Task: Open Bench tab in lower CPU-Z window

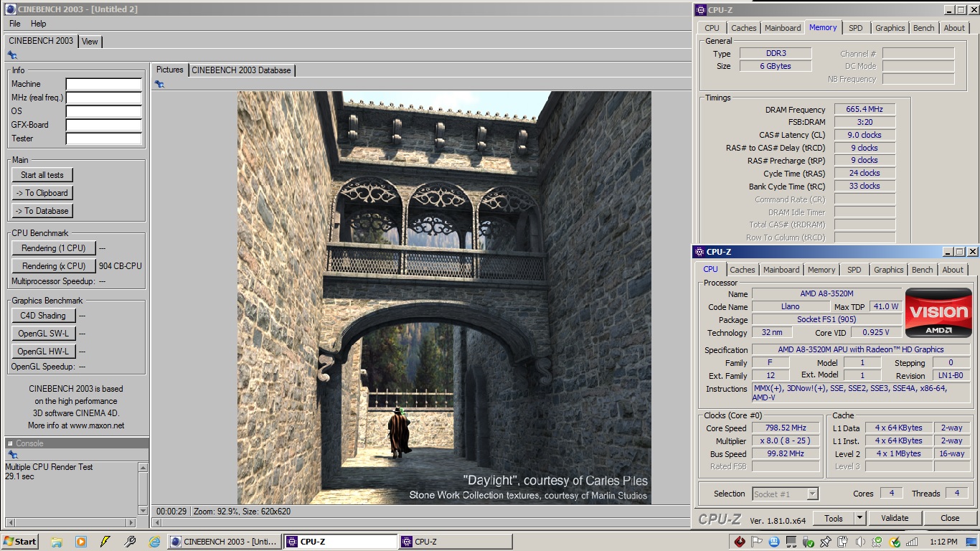Action: (x=922, y=270)
